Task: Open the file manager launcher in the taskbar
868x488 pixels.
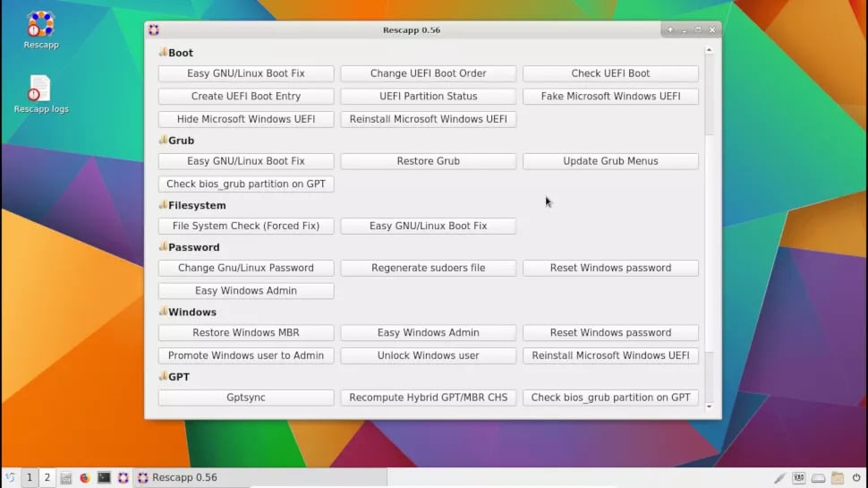Action: [x=66, y=477]
